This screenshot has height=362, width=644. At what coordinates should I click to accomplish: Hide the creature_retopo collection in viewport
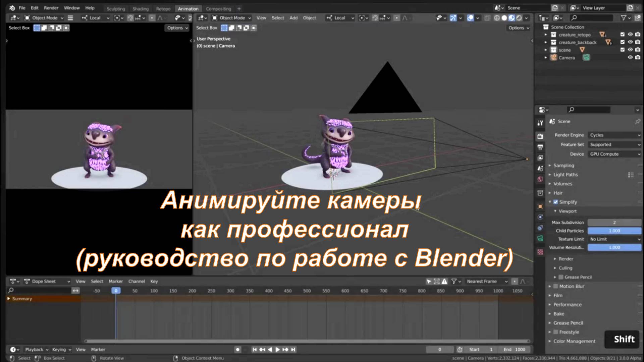[630, 35]
